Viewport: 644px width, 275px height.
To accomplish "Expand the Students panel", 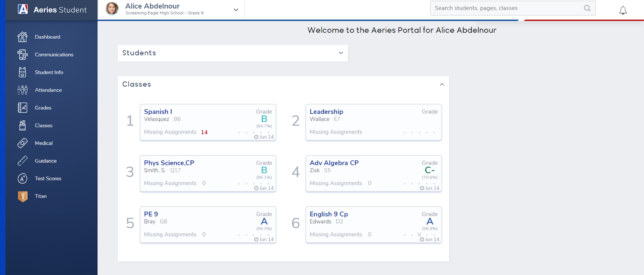I will tap(341, 53).
